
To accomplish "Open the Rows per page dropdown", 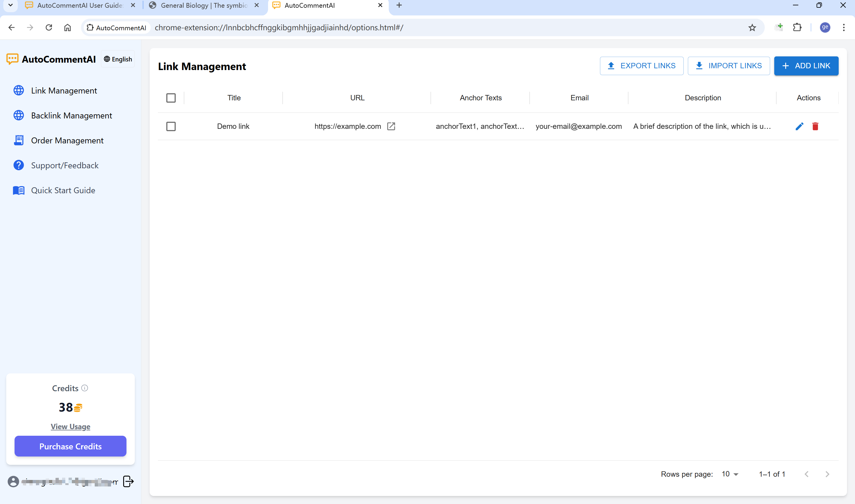I will [x=730, y=474].
